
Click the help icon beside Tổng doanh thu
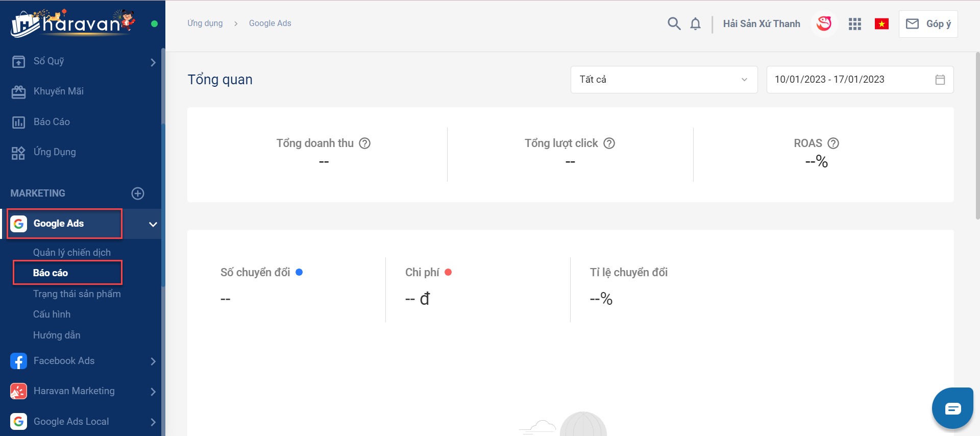(364, 143)
